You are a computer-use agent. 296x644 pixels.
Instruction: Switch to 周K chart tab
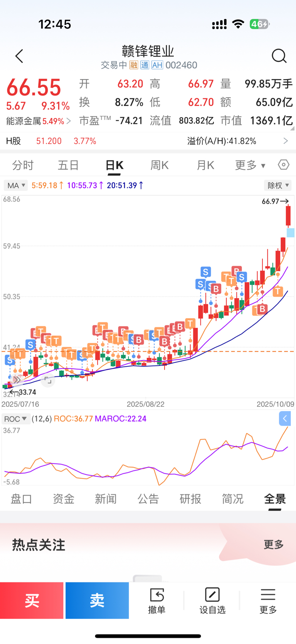tap(160, 165)
